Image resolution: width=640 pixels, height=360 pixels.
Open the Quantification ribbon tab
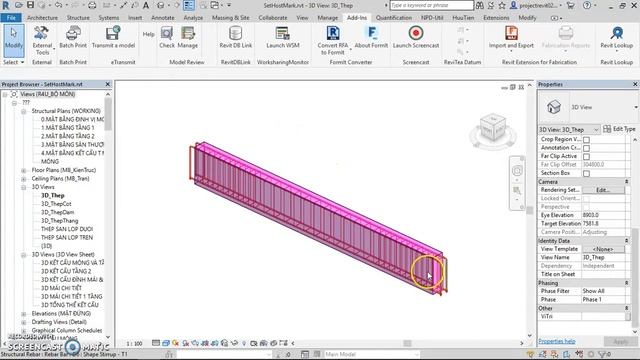coord(394,18)
